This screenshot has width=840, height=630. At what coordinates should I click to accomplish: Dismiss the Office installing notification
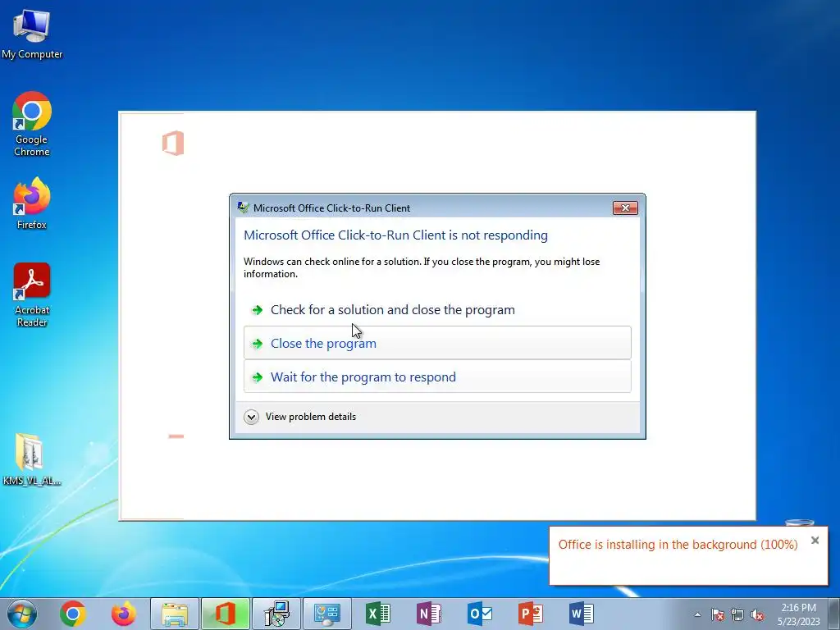815,541
